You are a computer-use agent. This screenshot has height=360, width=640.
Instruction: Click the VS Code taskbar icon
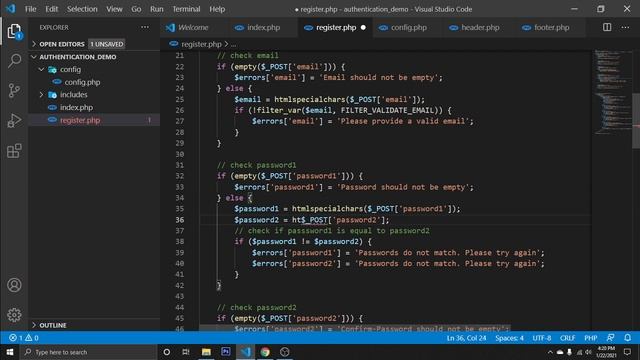click(245, 352)
